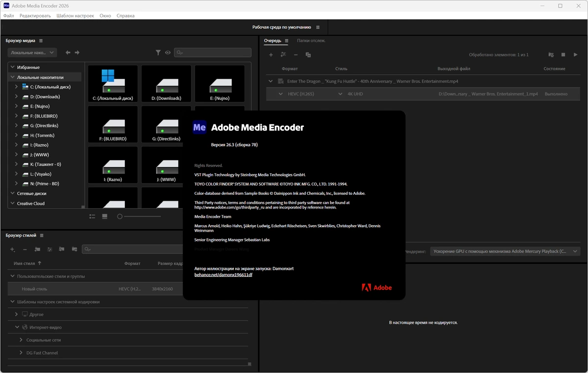
Task: Open the Media Browser panel menu icon
Action: (x=41, y=41)
